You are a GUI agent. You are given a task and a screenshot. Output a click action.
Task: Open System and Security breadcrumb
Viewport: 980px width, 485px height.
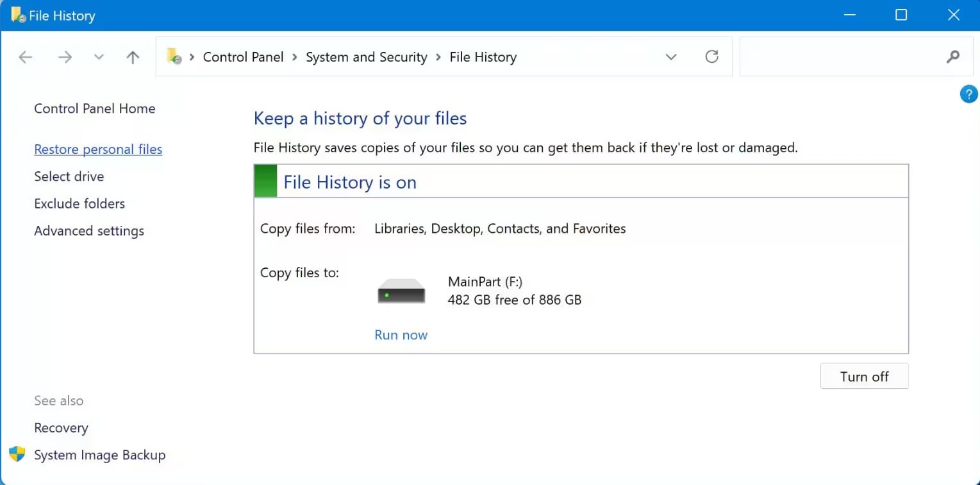(x=367, y=57)
